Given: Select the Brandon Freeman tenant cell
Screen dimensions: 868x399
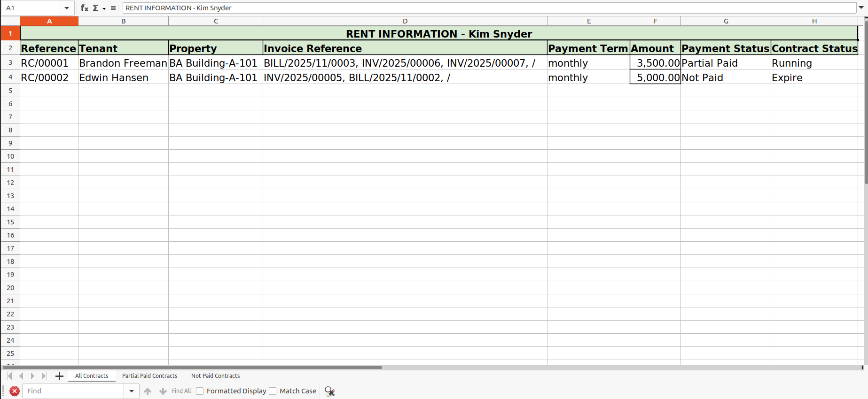Looking at the screenshot, I should [123, 62].
